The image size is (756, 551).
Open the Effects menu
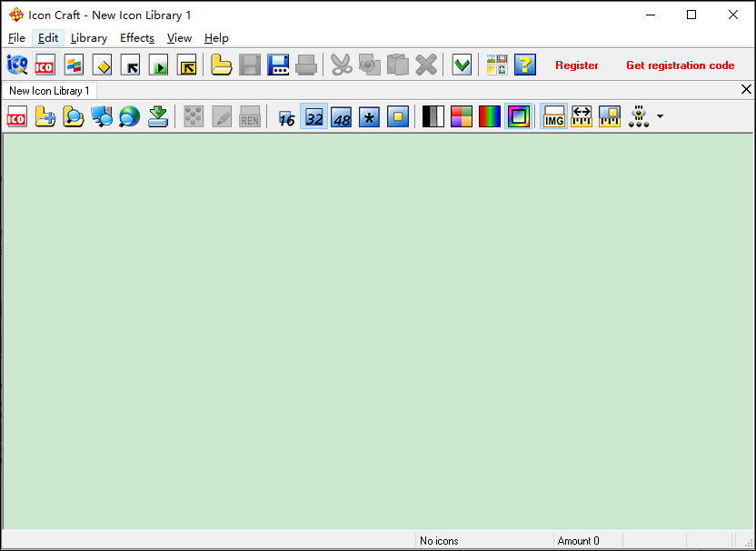(137, 38)
